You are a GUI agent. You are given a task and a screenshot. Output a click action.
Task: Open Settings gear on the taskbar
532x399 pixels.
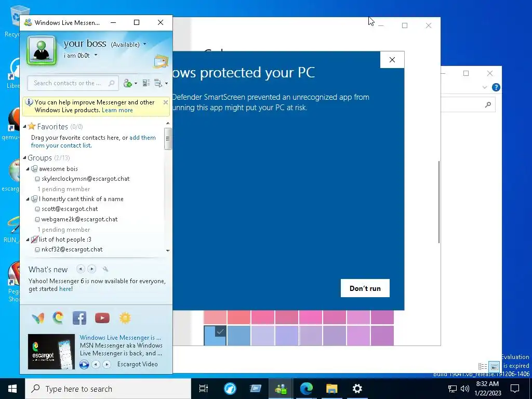[357, 389]
